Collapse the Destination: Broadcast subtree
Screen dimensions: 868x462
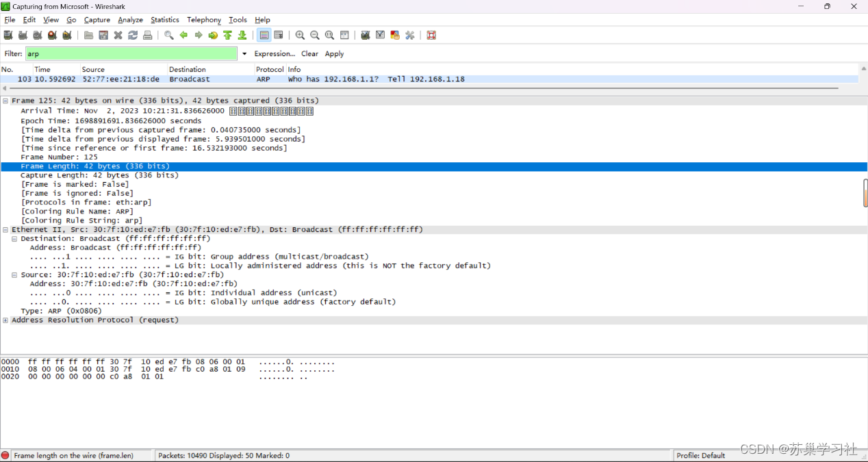(x=15, y=239)
